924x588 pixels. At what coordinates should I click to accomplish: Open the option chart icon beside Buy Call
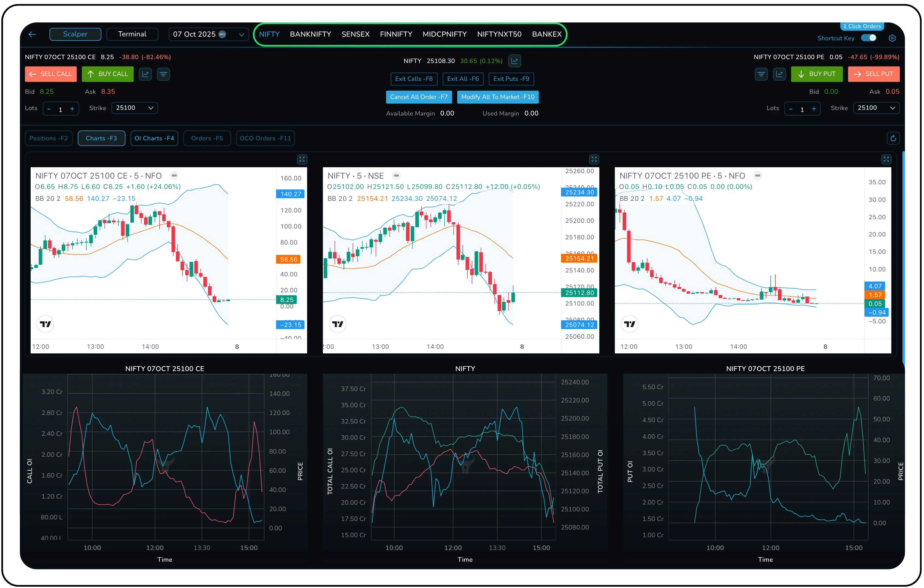tap(145, 74)
